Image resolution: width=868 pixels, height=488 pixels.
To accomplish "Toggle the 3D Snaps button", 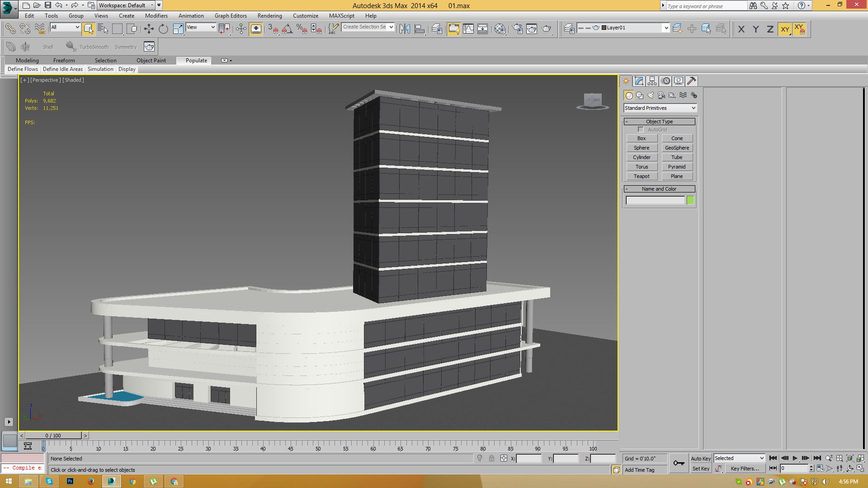I will 273,29.
